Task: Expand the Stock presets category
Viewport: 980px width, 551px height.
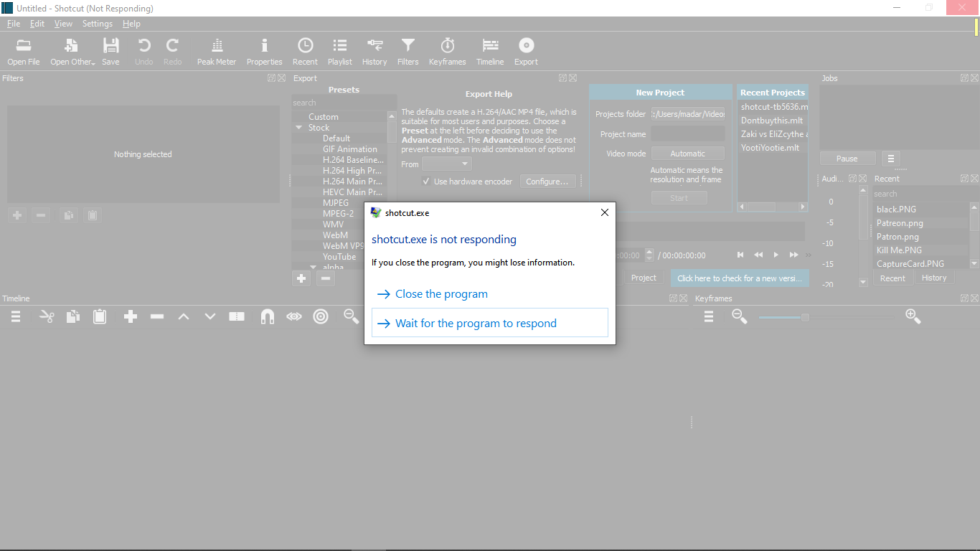Action: point(298,127)
